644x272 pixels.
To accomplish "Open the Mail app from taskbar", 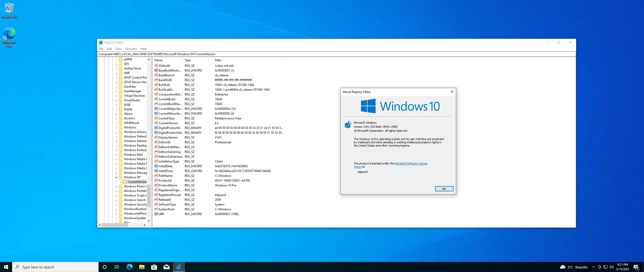I will pos(166,267).
